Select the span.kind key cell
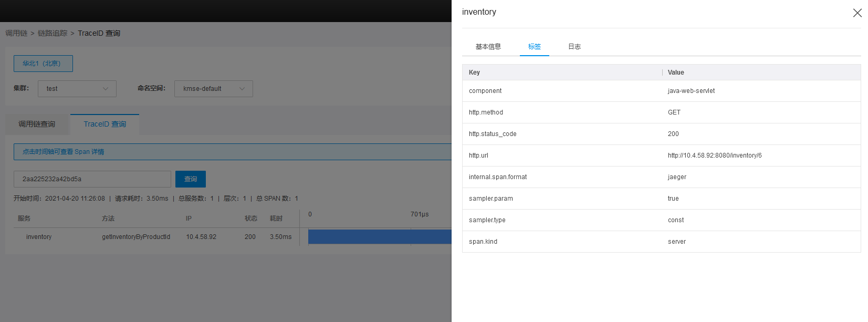The width and height of the screenshot is (868, 322). [483, 242]
